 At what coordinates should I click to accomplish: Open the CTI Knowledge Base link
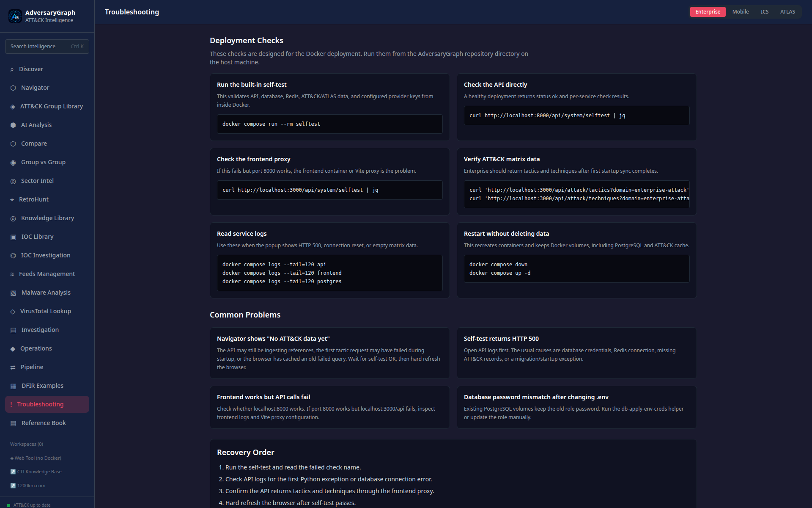coord(36,472)
